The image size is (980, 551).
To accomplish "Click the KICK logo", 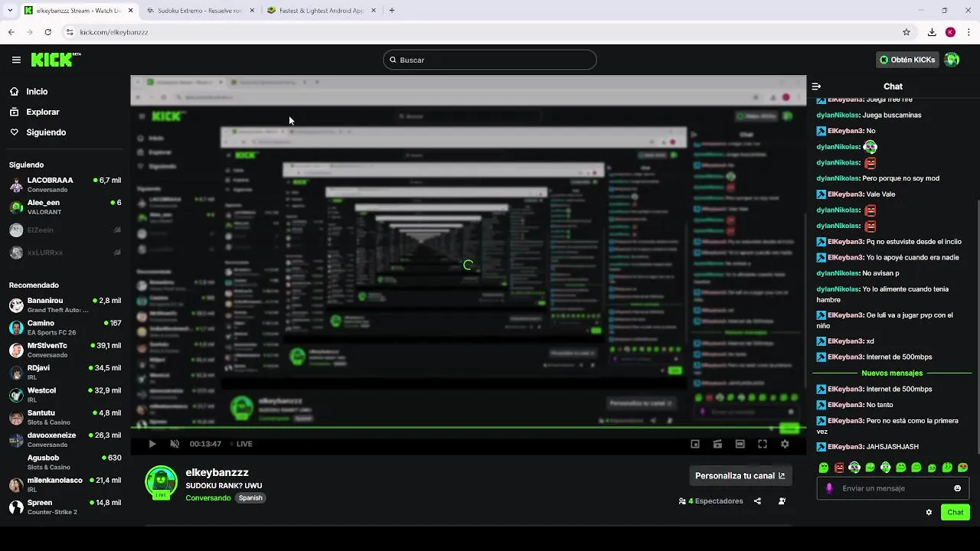I will click(56, 60).
